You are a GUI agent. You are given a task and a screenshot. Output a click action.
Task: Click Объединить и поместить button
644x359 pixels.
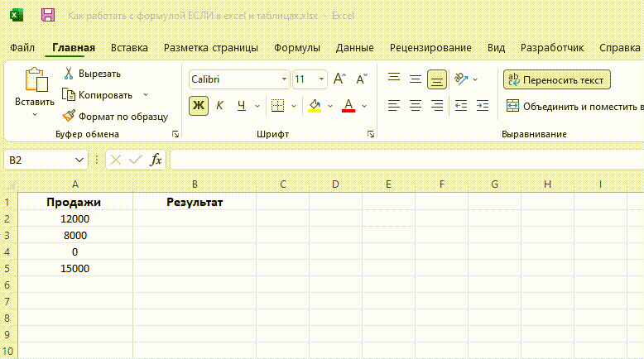[574, 106]
